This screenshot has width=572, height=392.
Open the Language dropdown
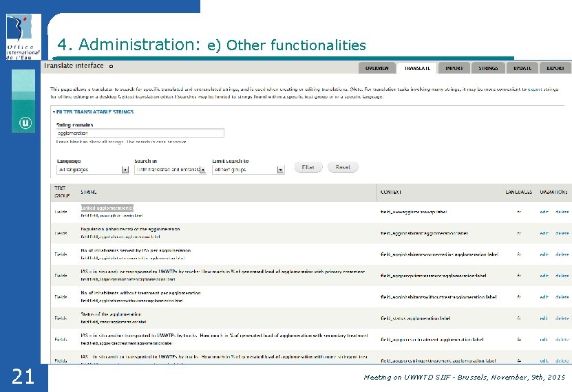coord(93,169)
